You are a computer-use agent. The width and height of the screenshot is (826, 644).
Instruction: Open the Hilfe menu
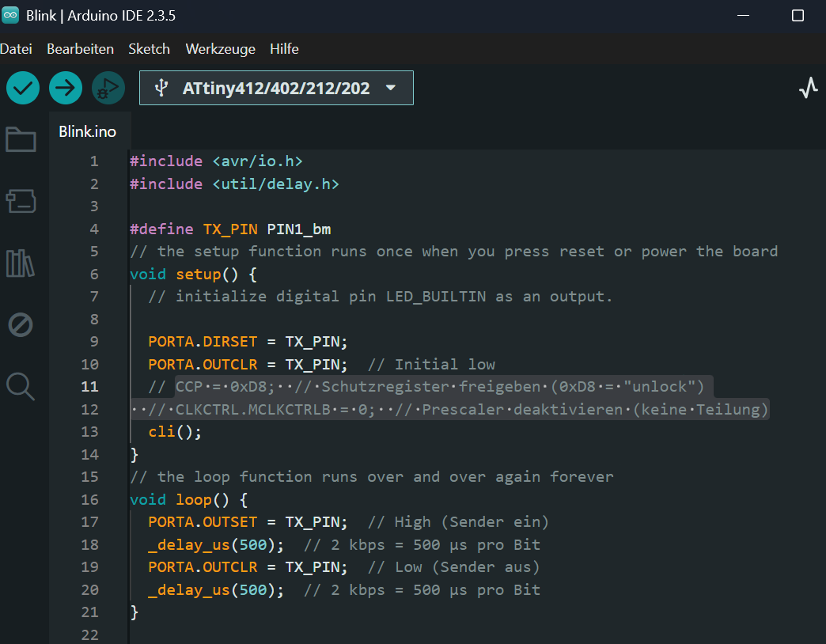click(284, 49)
